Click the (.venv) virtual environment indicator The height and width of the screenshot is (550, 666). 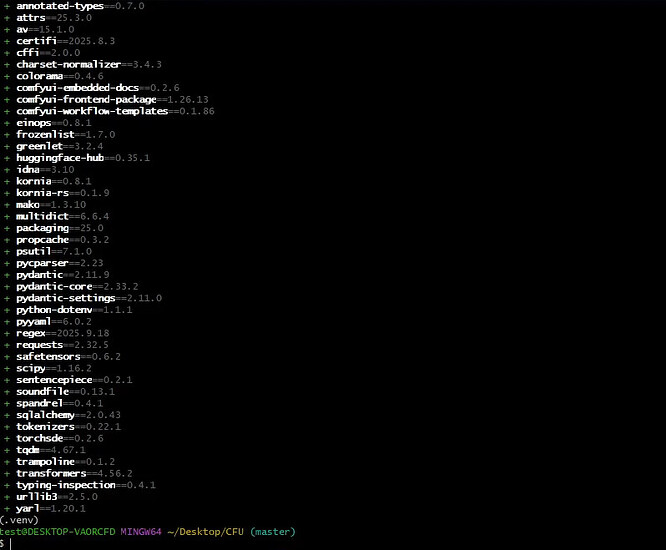click(20, 520)
